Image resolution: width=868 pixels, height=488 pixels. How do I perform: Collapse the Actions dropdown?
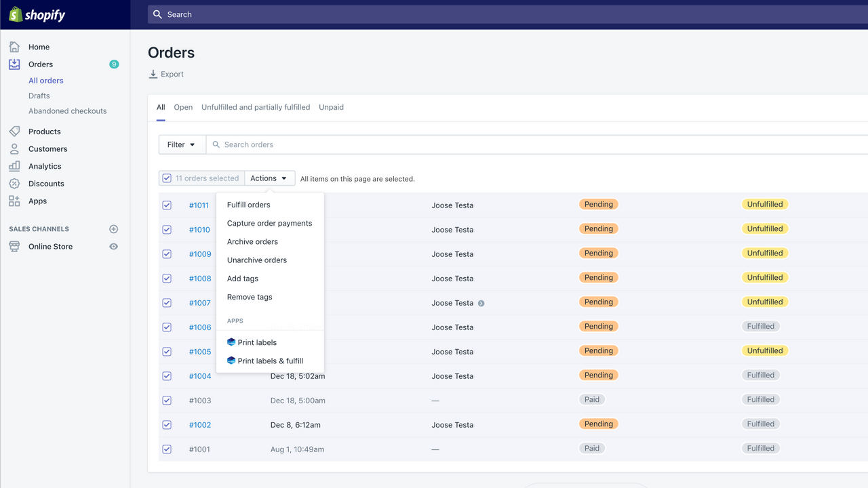[269, 178]
